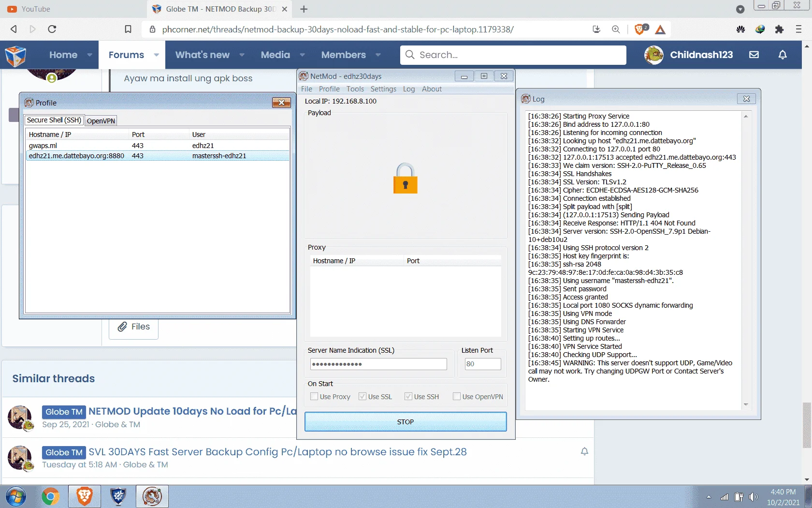Go back in browser history
The image size is (812, 508).
[x=14, y=29]
